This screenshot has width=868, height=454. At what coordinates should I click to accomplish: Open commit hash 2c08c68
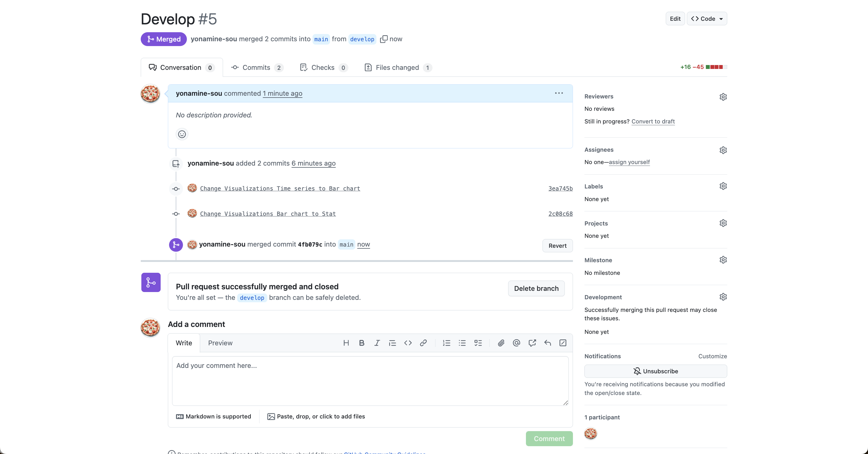click(560, 214)
